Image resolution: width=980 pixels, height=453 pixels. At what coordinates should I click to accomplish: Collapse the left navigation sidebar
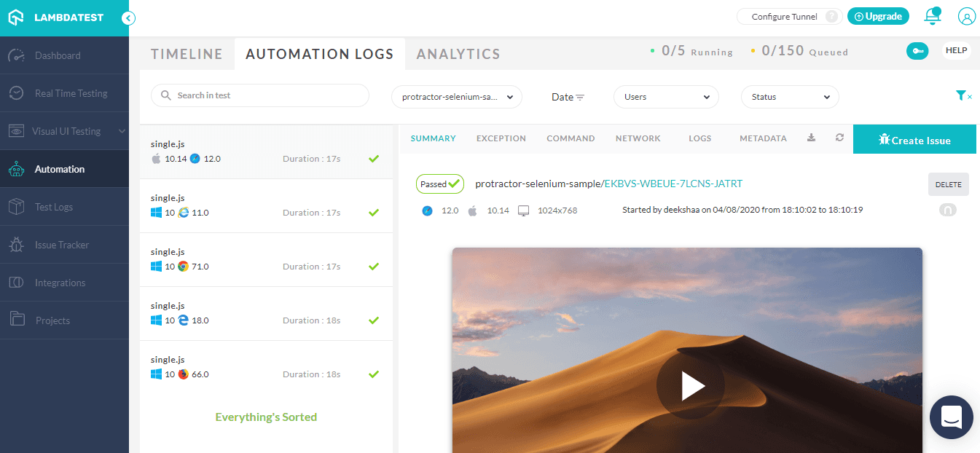[129, 18]
